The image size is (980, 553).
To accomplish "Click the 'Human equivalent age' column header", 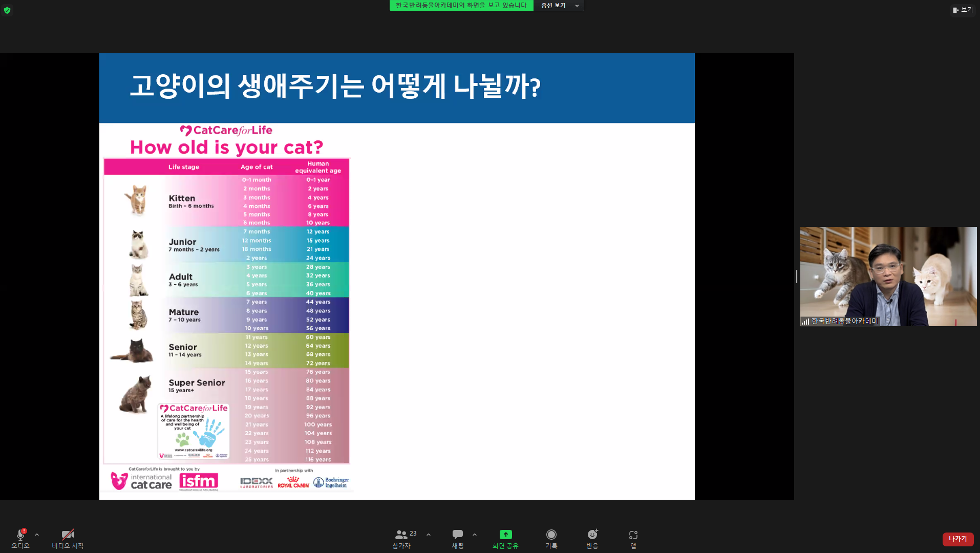I will (318, 167).
